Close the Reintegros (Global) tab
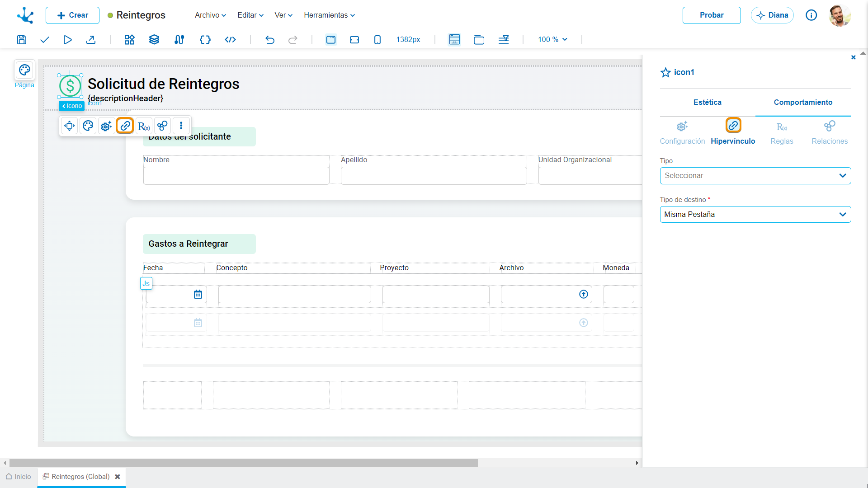This screenshot has width=868, height=488. [x=118, y=477]
